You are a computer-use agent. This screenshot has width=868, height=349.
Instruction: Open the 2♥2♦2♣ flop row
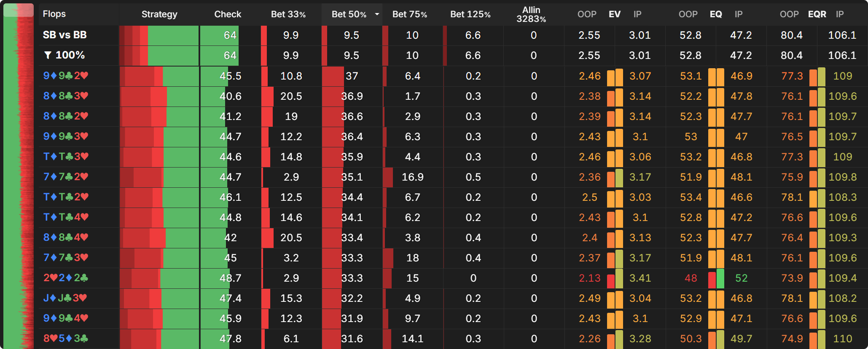click(66, 278)
